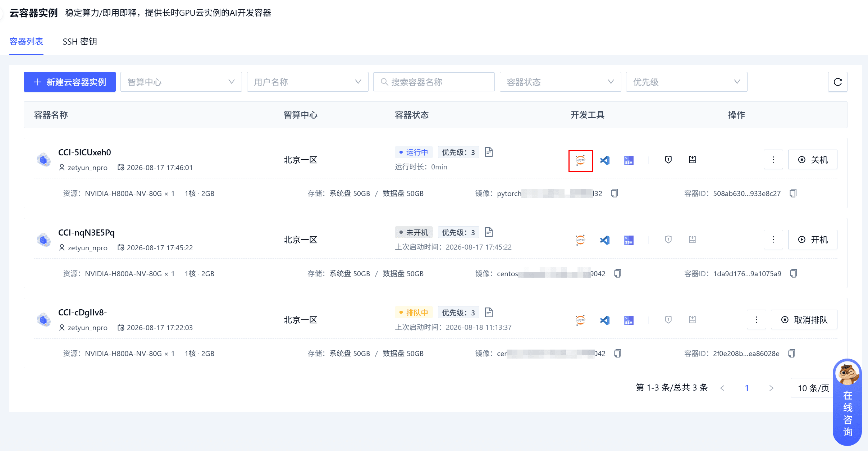
Task: Copy container ID 1da9d176...9a1075a9
Action: (794, 274)
